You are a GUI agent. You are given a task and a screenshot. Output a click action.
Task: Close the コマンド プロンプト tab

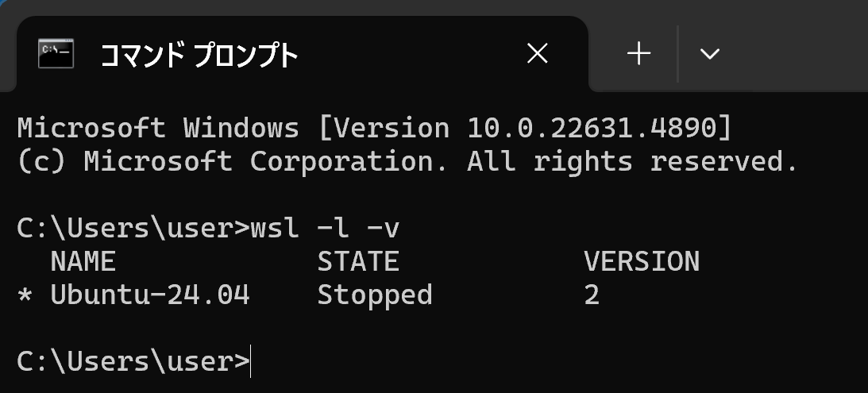(537, 54)
